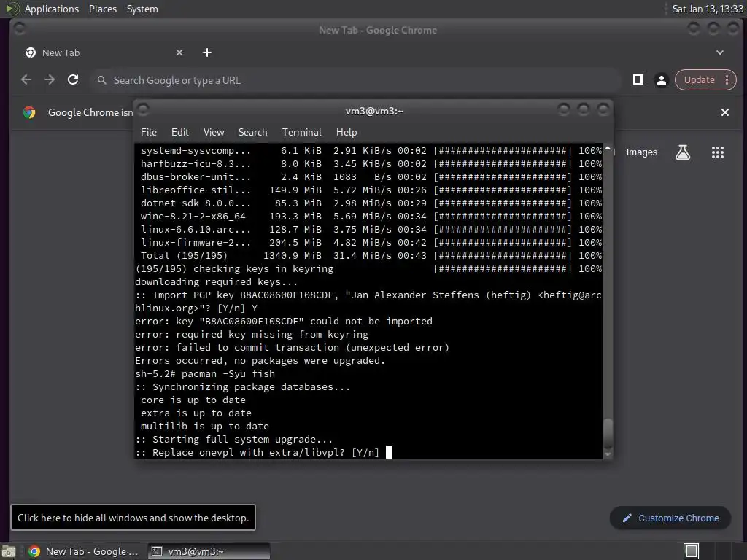The width and height of the screenshot is (747, 560).
Task: Switch to vm3@vm3 terminal taskbar entry
Action: tap(209, 551)
